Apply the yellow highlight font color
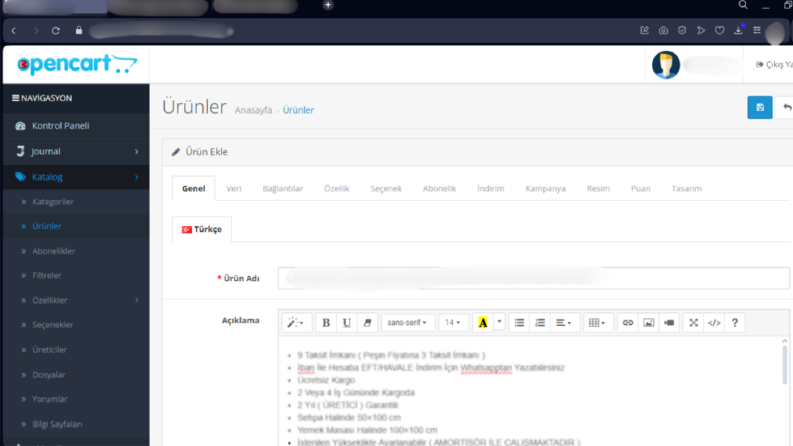 tap(482, 323)
